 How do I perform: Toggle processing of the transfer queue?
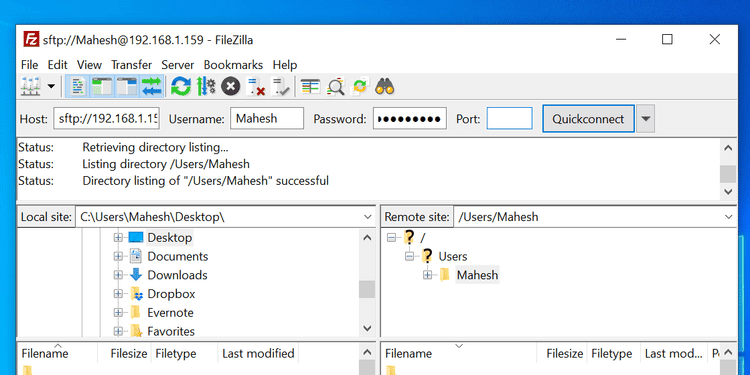[x=206, y=87]
